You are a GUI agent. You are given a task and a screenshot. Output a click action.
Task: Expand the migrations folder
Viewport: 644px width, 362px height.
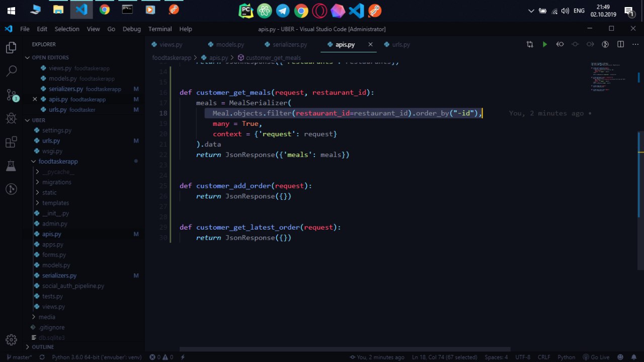56,182
